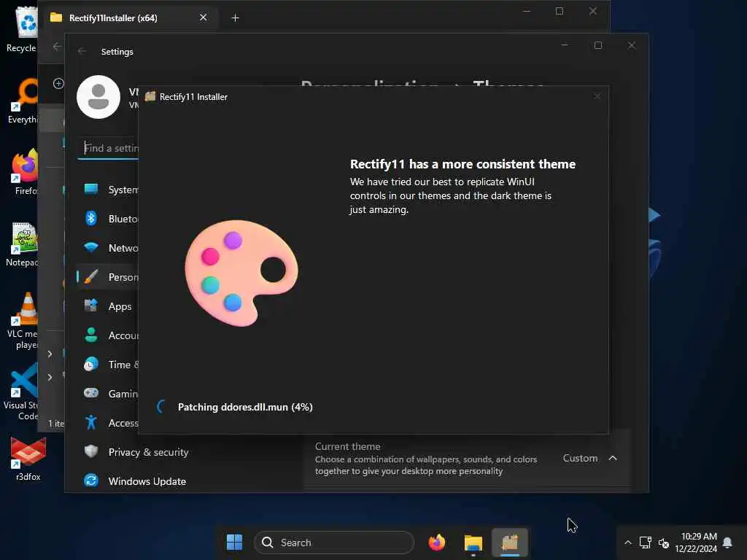Close the Rectify11 Installer dialog
This screenshot has height=560, width=747.
tap(597, 96)
